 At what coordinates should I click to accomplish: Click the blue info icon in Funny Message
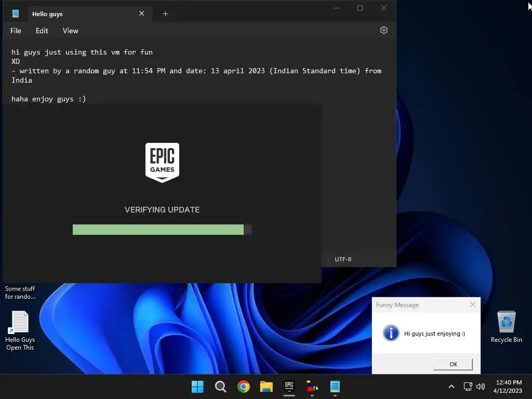pyautogui.click(x=391, y=333)
